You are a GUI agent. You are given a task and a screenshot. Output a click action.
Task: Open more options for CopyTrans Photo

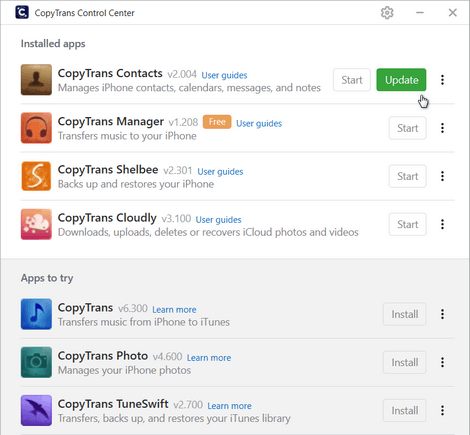(x=442, y=362)
